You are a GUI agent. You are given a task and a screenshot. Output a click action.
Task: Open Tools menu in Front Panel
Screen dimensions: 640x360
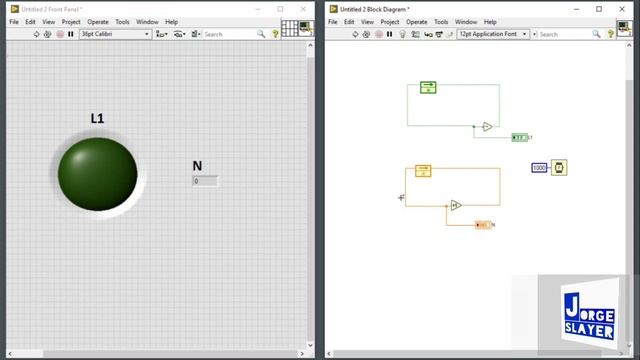tap(122, 22)
